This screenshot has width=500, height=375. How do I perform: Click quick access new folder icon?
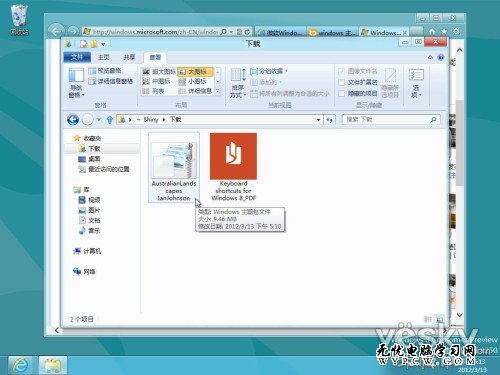94,44
